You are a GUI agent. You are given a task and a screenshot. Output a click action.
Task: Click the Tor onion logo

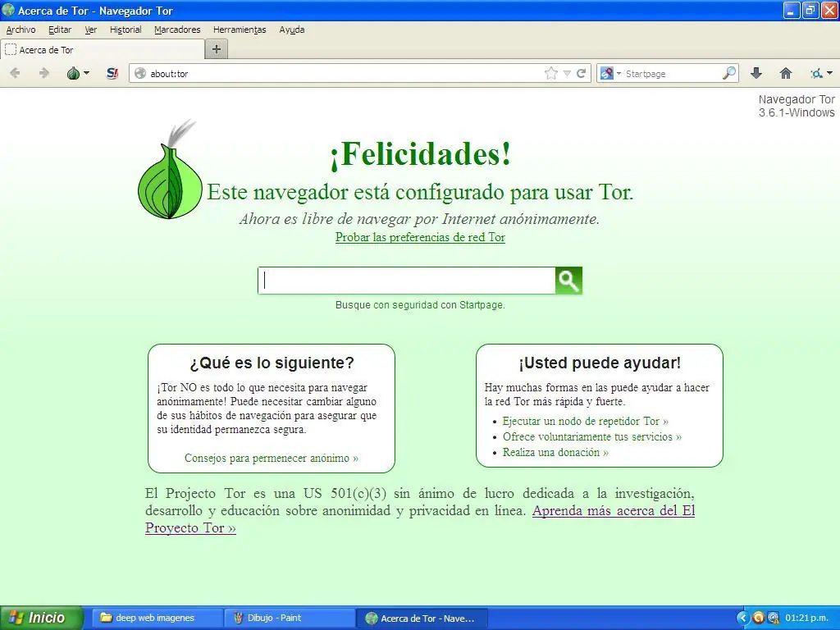point(170,170)
